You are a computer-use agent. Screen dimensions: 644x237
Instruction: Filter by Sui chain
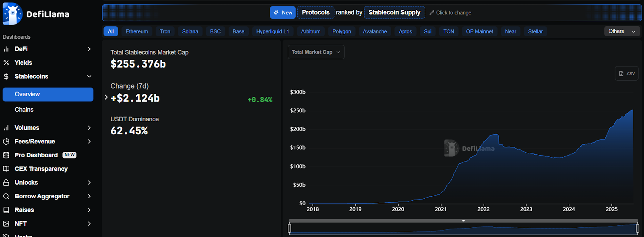(x=427, y=31)
